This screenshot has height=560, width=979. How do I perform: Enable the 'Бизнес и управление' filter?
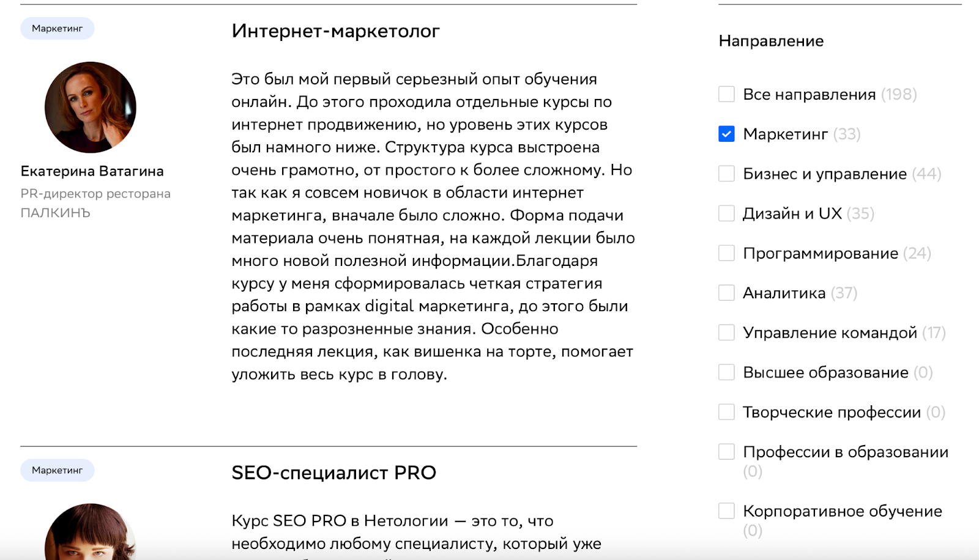point(726,174)
